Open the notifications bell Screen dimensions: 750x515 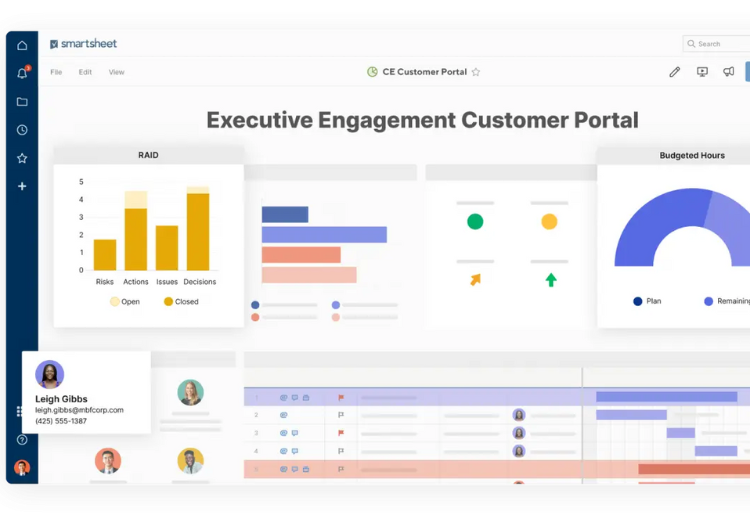[x=22, y=73]
